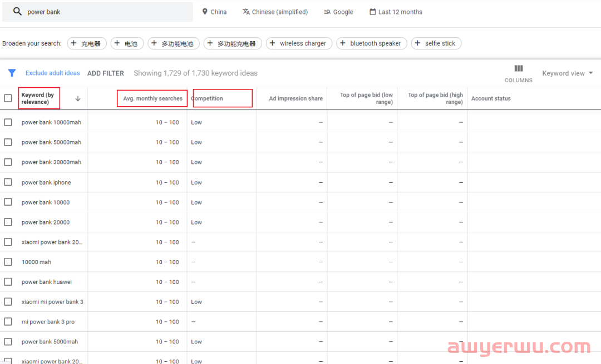The image size is (601, 364).
Task: Click the translate language icon
Action: 246,12
